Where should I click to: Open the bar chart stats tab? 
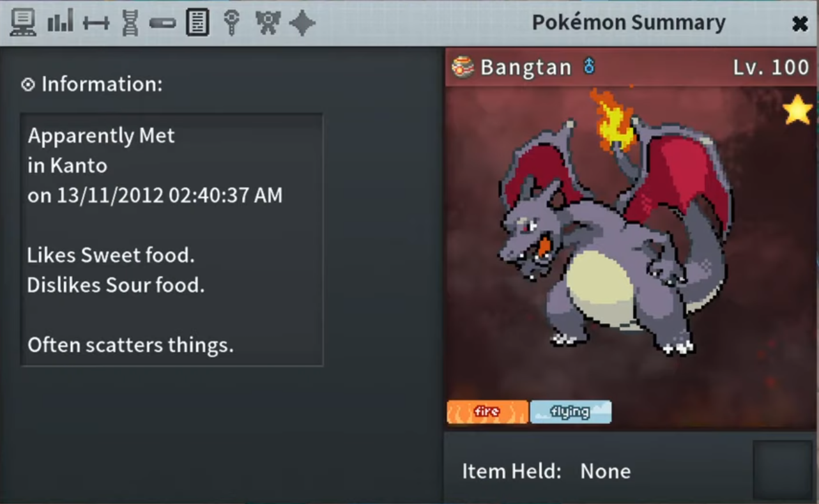coord(60,23)
